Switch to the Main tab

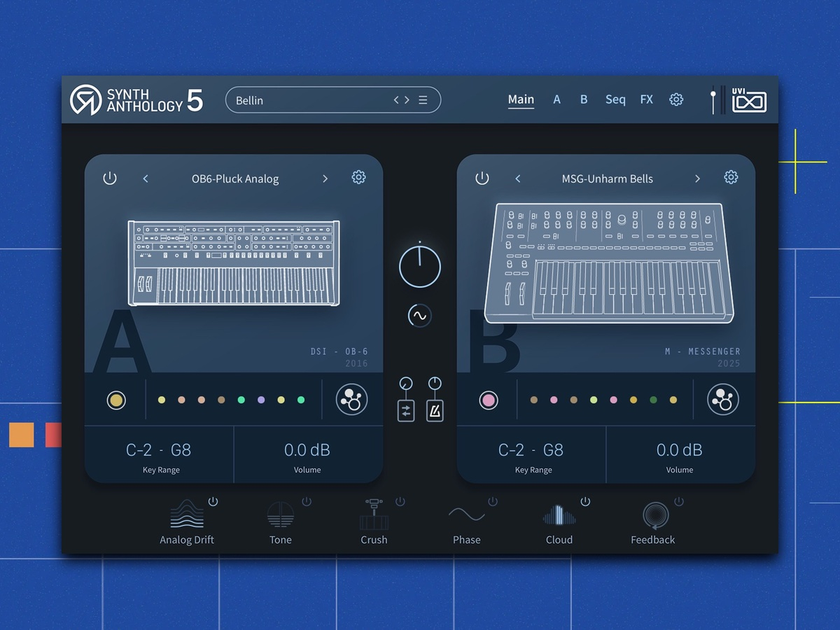point(521,99)
